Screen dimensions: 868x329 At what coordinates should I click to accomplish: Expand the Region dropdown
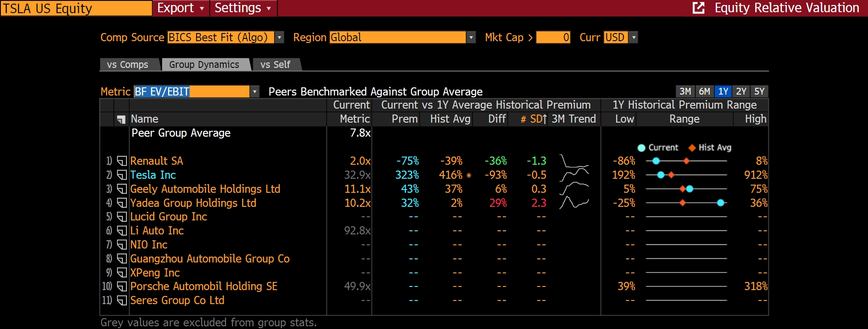[471, 38]
